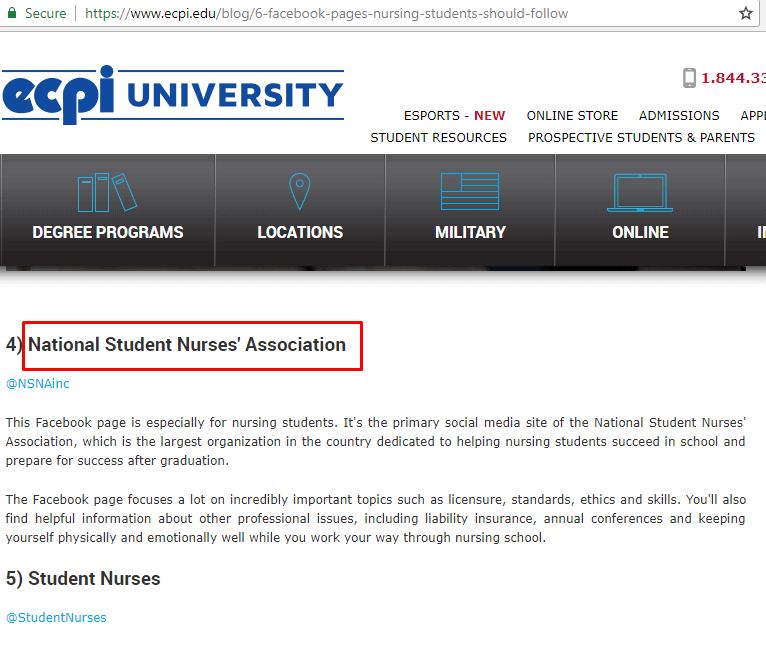Viewport: 766px width, 648px height.
Task: Click the ECPI University logo
Action: pos(173,94)
